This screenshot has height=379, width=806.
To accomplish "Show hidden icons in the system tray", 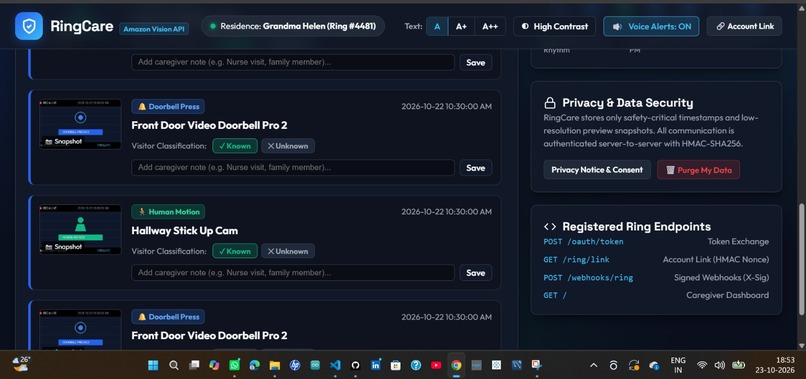I will click(594, 365).
